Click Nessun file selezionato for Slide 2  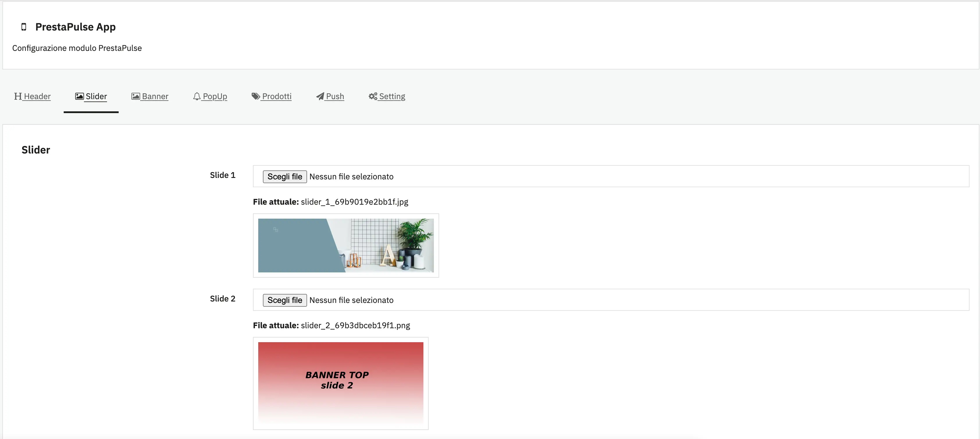click(351, 300)
